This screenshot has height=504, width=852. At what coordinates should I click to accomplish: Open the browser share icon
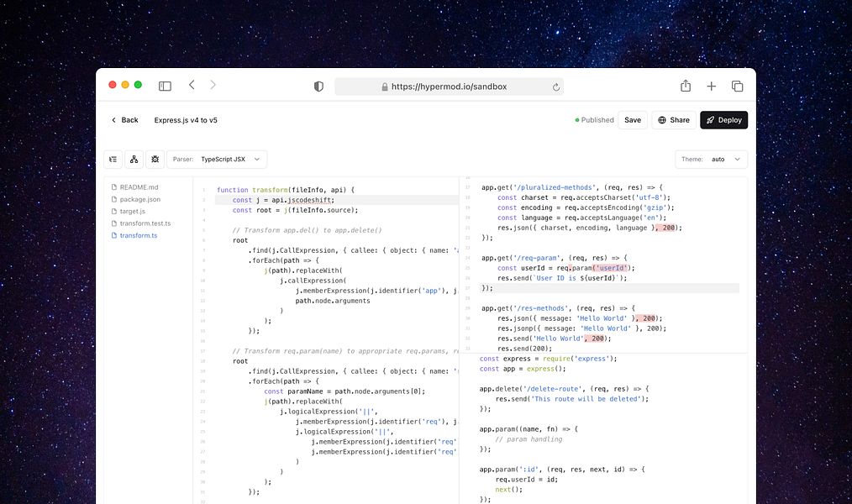(686, 86)
